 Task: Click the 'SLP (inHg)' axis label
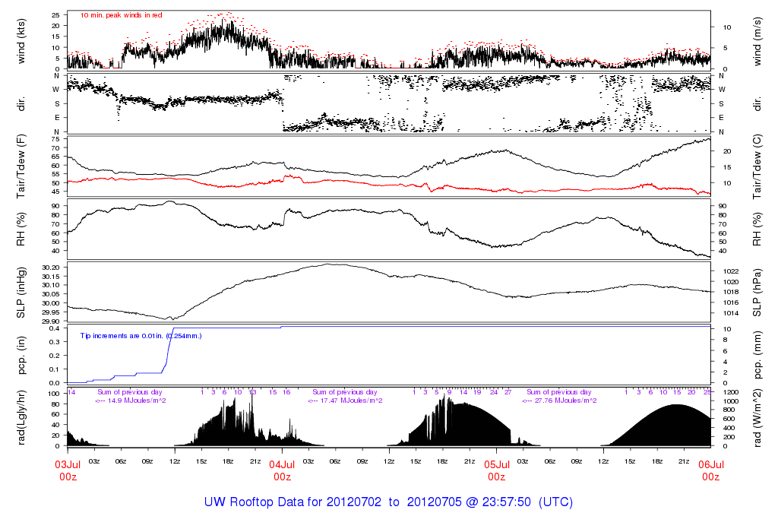[21, 293]
